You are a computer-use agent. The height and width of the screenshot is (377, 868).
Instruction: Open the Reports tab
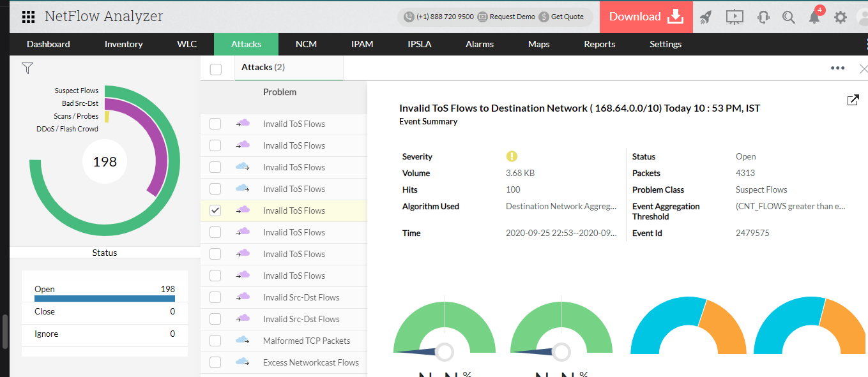click(x=600, y=44)
